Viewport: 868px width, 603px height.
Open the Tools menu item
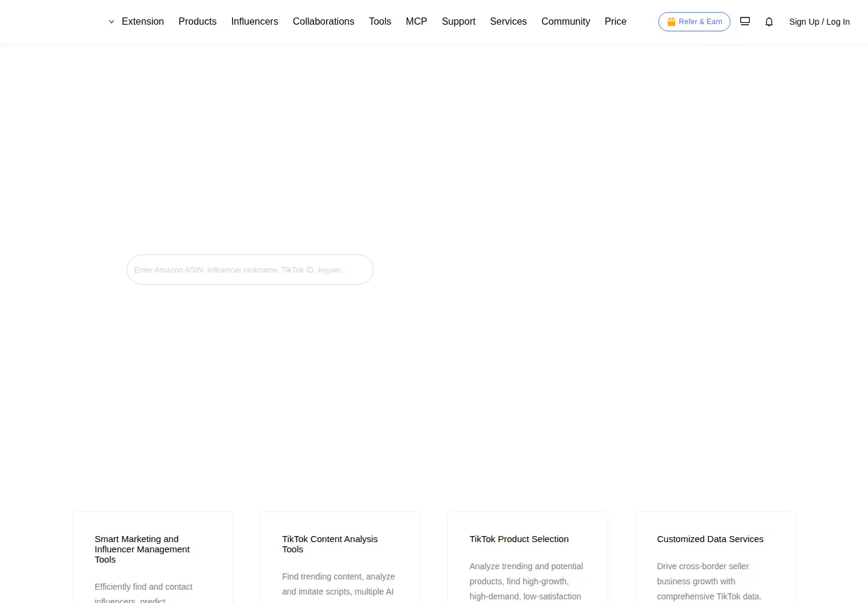tap(380, 22)
